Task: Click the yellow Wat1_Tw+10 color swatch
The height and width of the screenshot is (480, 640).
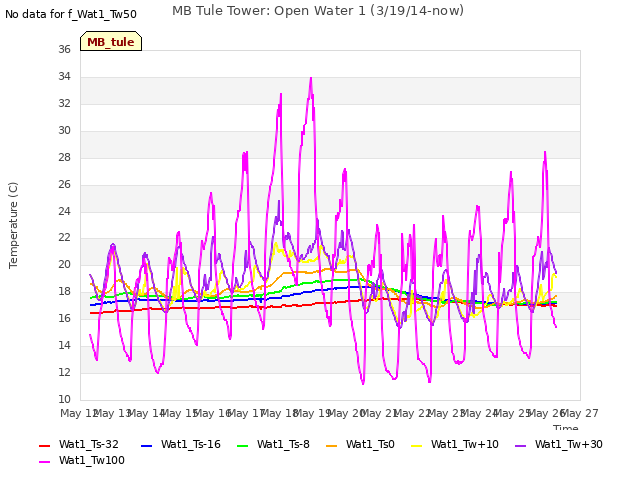Action: pos(416,446)
